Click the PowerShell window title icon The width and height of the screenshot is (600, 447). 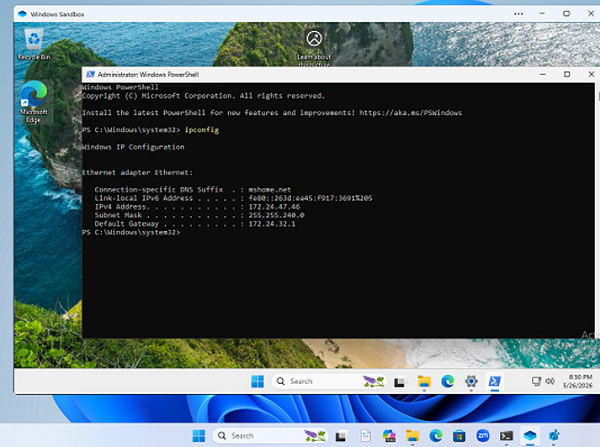pos(90,74)
